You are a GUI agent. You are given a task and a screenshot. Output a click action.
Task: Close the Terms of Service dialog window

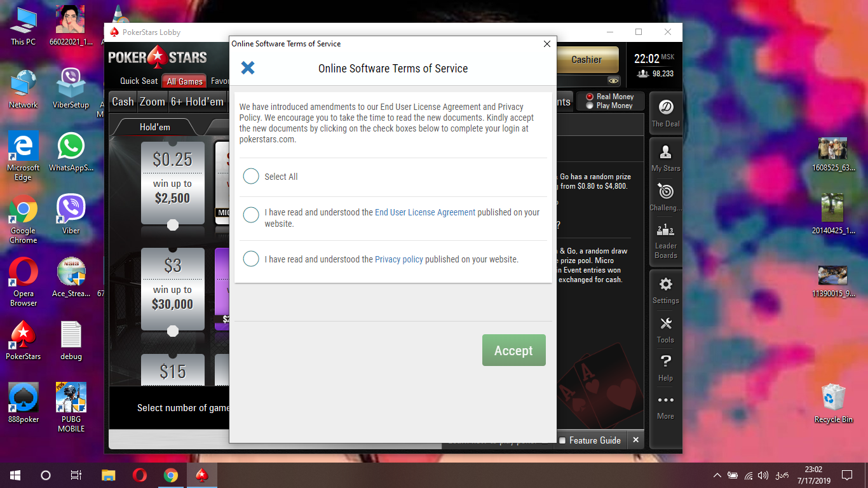pos(547,44)
